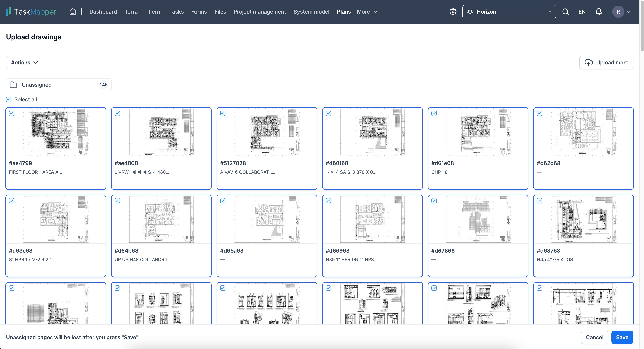Screen dimensions: 644x349
Task: Open Project management
Action: [x=260, y=12]
